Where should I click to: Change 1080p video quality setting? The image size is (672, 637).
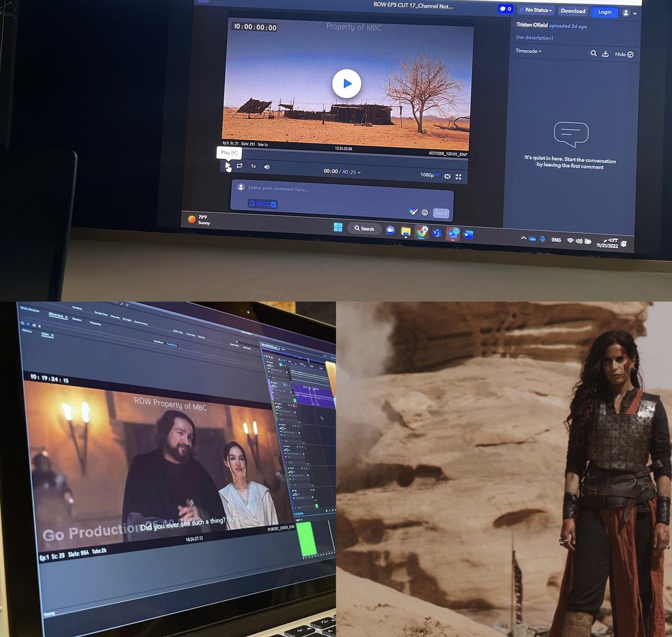[430, 175]
